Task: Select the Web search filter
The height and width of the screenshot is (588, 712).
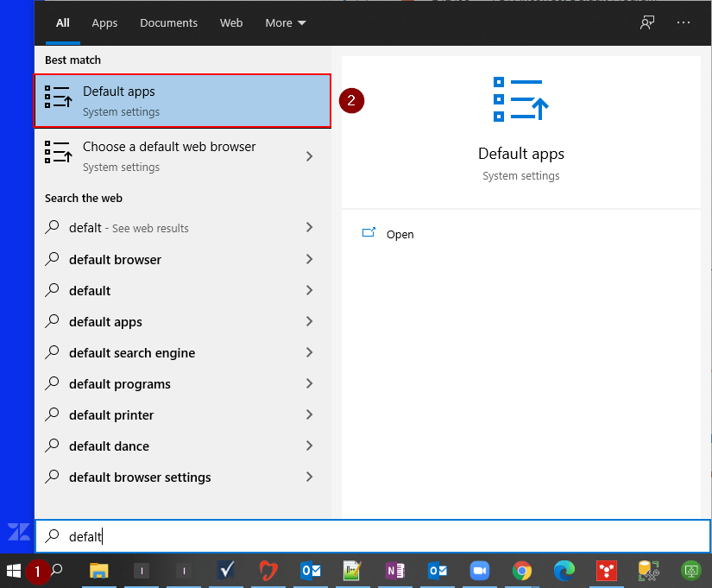Action: pos(230,23)
